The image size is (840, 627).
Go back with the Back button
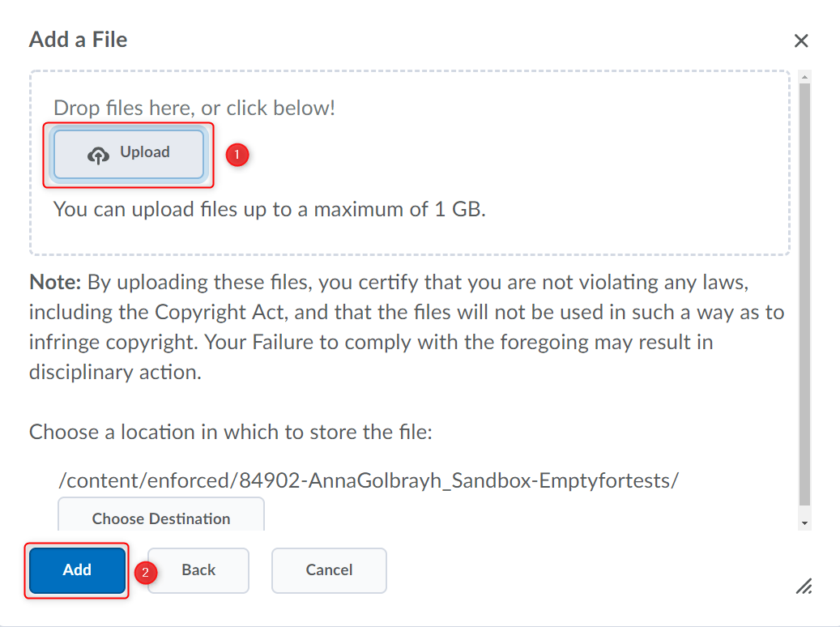click(x=198, y=570)
